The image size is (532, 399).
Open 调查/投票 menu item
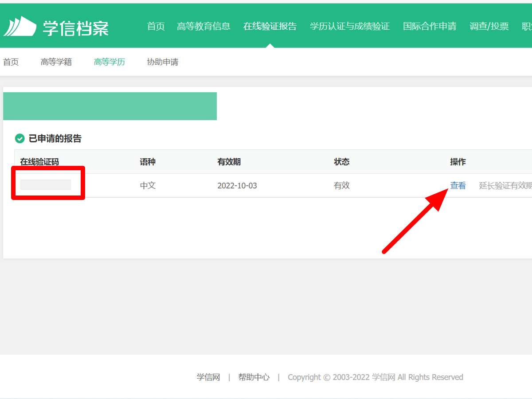click(x=489, y=26)
